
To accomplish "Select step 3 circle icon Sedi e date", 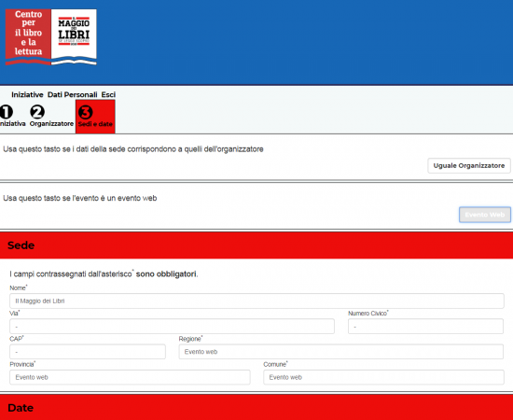I will click(x=86, y=113).
